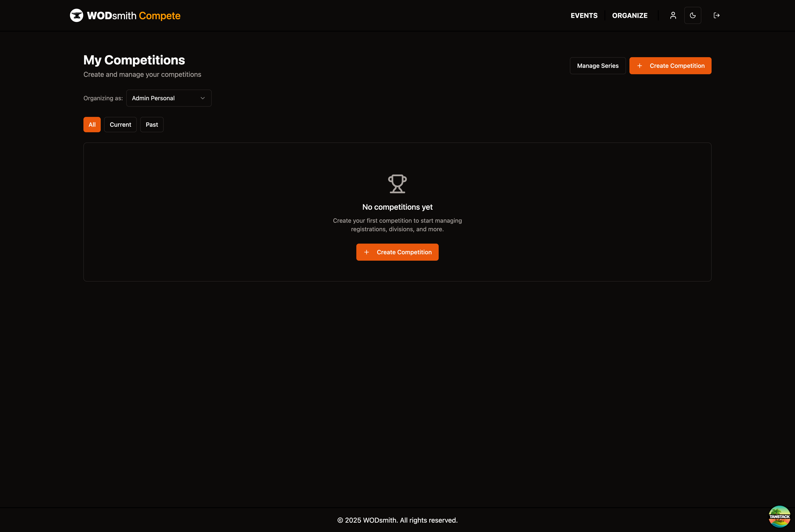
Task: Click the 'Organizing as:' label
Action: point(103,98)
